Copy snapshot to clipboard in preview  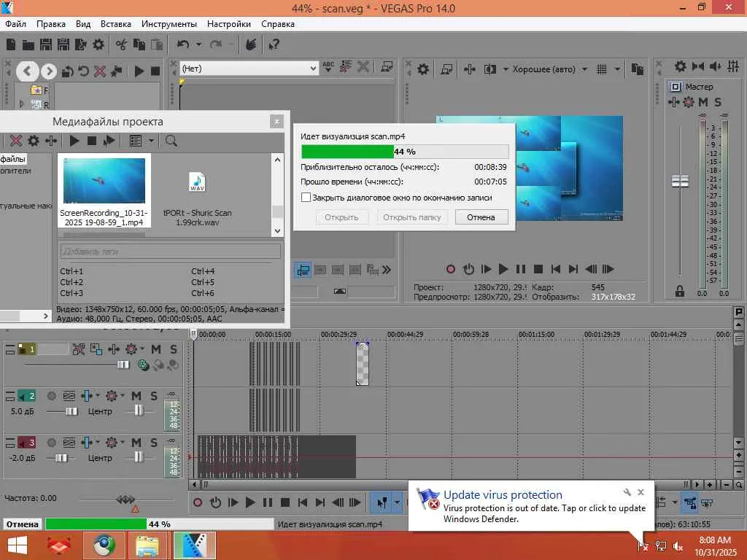pos(637,69)
